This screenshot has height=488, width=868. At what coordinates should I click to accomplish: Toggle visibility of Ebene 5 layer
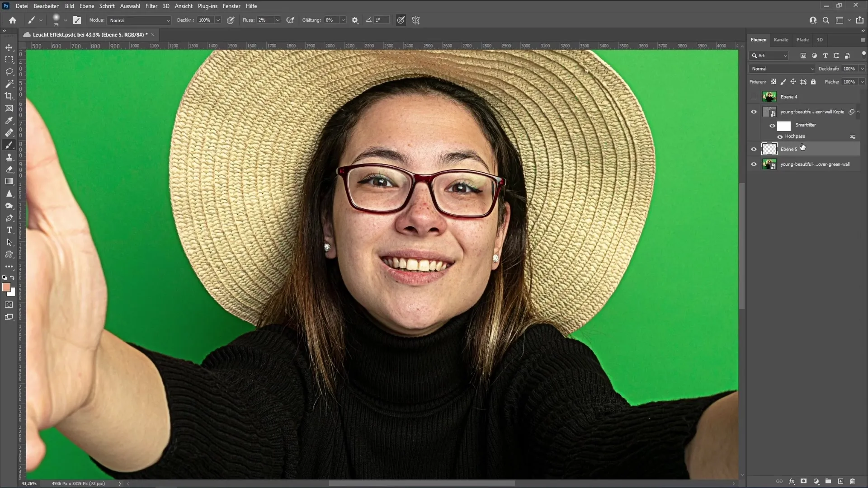point(755,150)
